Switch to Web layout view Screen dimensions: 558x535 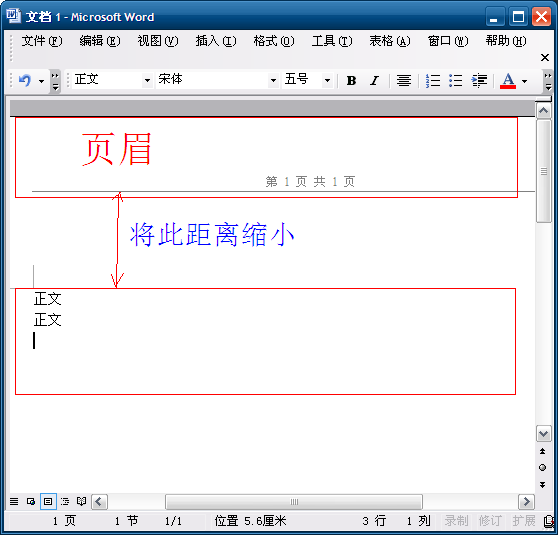[31, 502]
